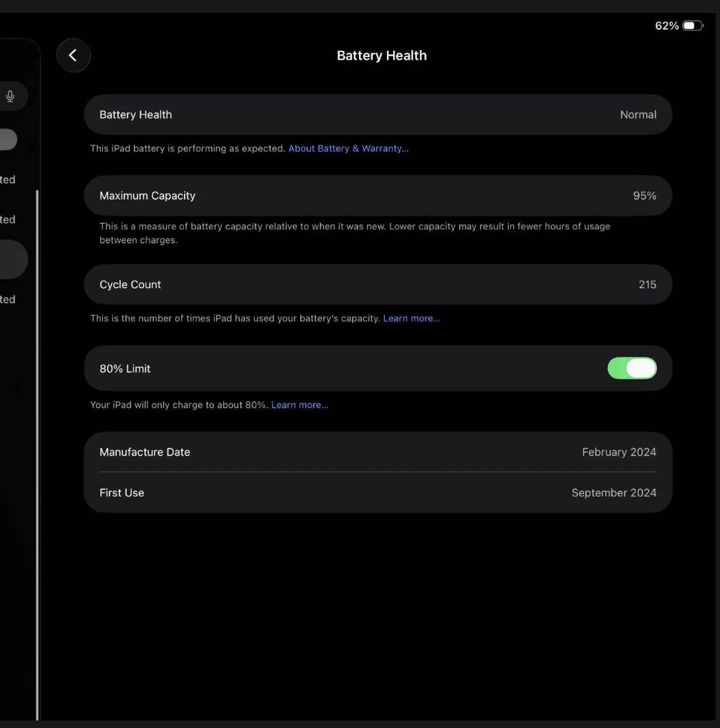720x728 pixels.
Task: Select the Cycle Count row
Action: tap(378, 285)
